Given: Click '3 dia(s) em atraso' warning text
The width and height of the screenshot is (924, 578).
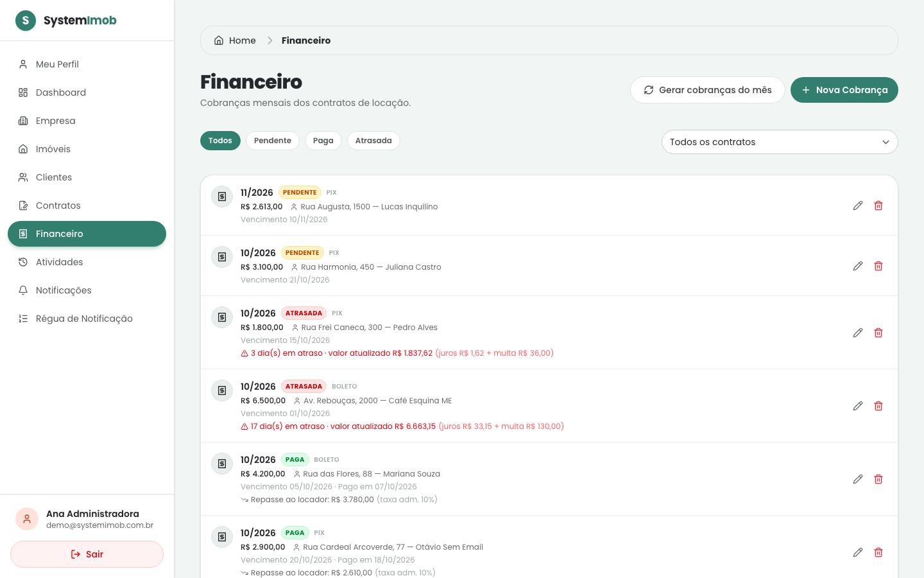Looking at the screenshot, I should coord(287,353).
